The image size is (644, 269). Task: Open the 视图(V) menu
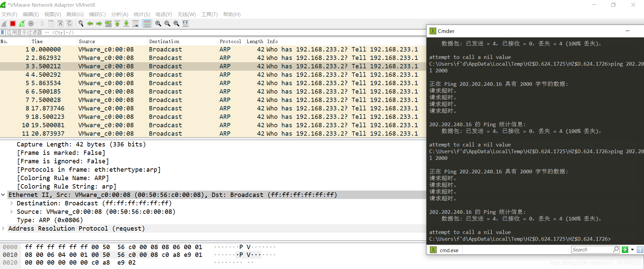(53, 14)
